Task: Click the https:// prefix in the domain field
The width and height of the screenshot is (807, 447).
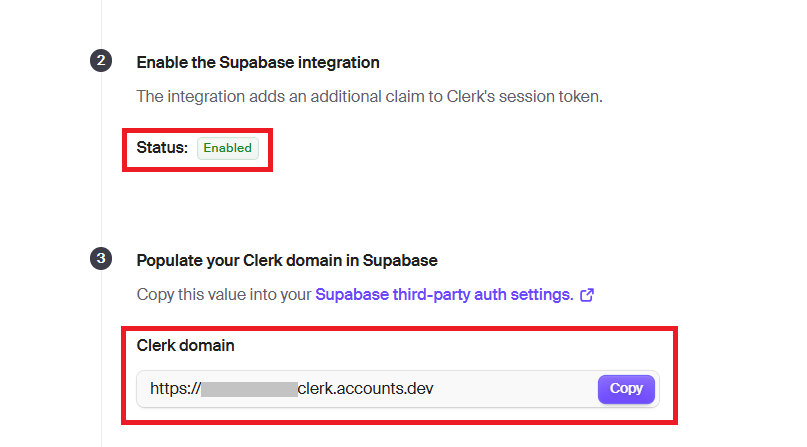Action: coord(176,388)
